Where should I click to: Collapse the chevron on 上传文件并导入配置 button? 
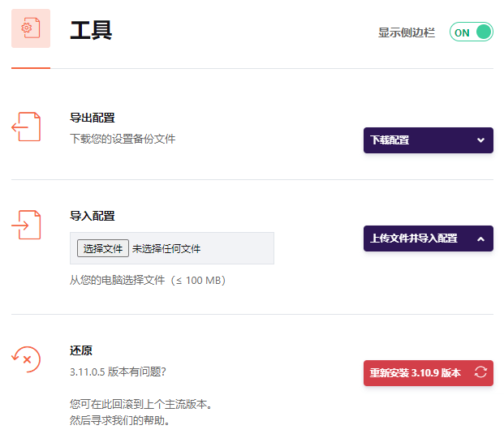(x=480, y=238)
